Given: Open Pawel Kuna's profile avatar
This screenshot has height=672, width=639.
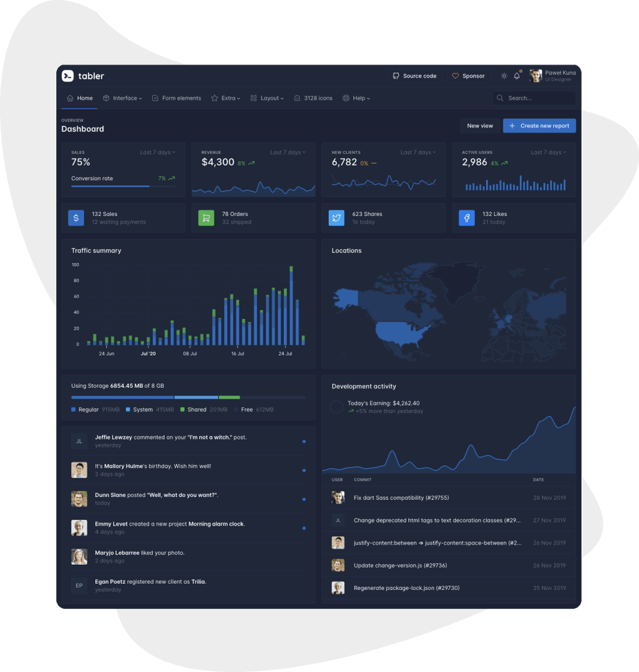Looking at the screenshot, I should pos(537,75).
